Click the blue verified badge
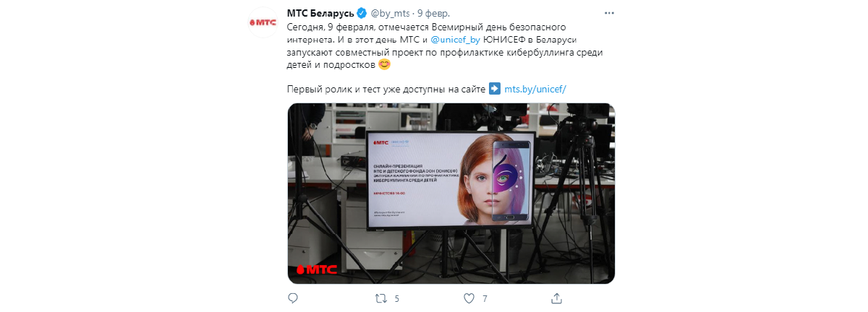The image size is (868, 312). pyautogui.click(x=362, y=14)
